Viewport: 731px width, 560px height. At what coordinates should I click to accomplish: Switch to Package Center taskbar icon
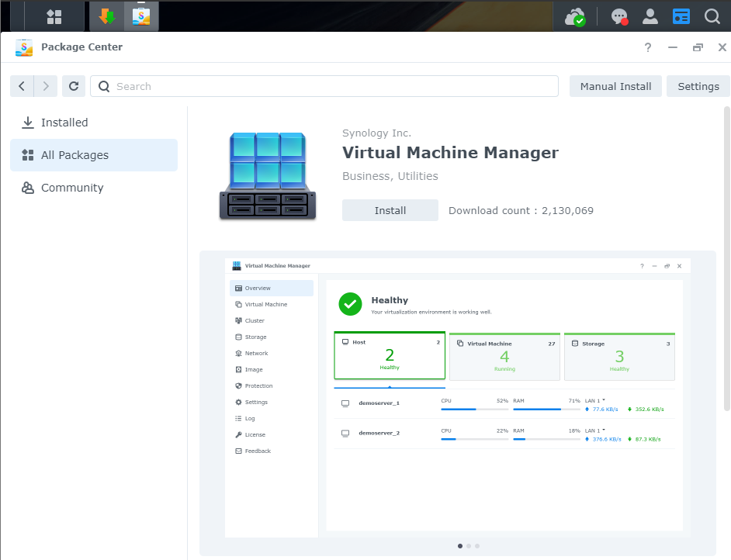coord(141,17)
